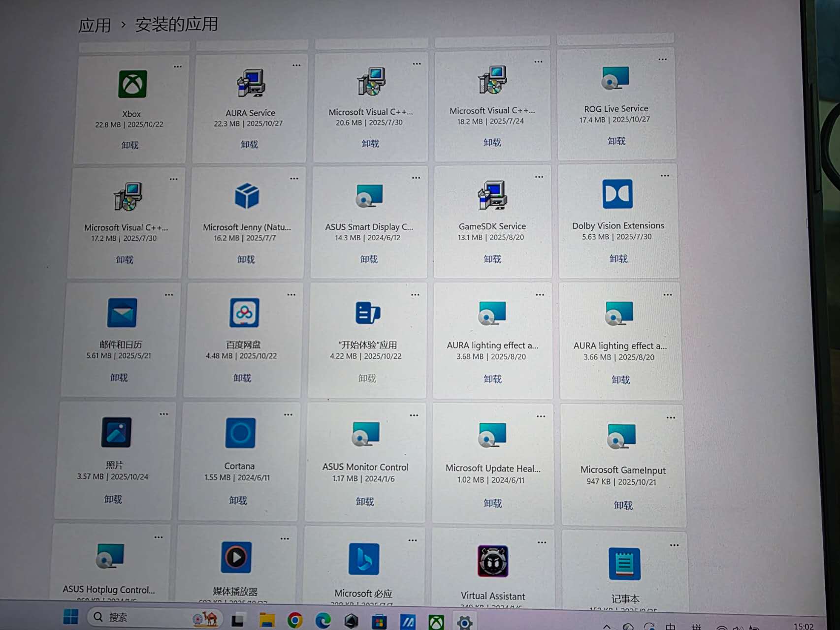Viewport: 840px width, 630px height.
Task: Uninstall Cortana via 卸载
Action: click(x=238, y=500)
